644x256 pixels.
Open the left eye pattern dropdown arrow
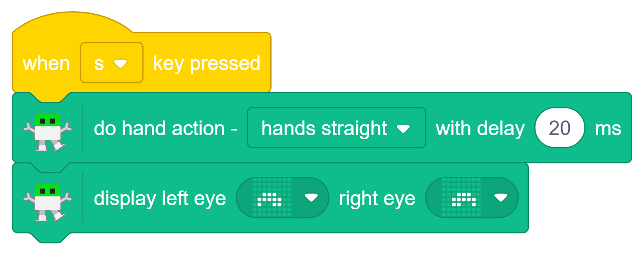(x=311, y=198)
